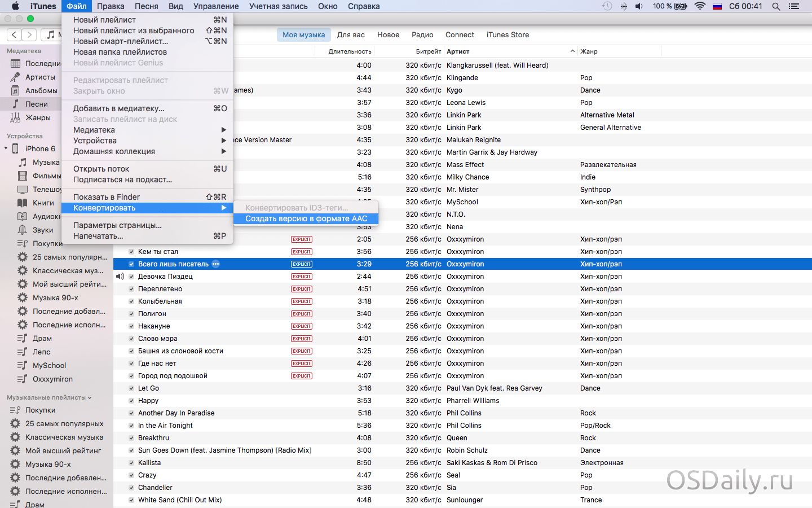Viewport: 812px width, 508px height.
Task: Toggle the checkbox for Happy
Action: pyautogui.click(x=131, y=401)
